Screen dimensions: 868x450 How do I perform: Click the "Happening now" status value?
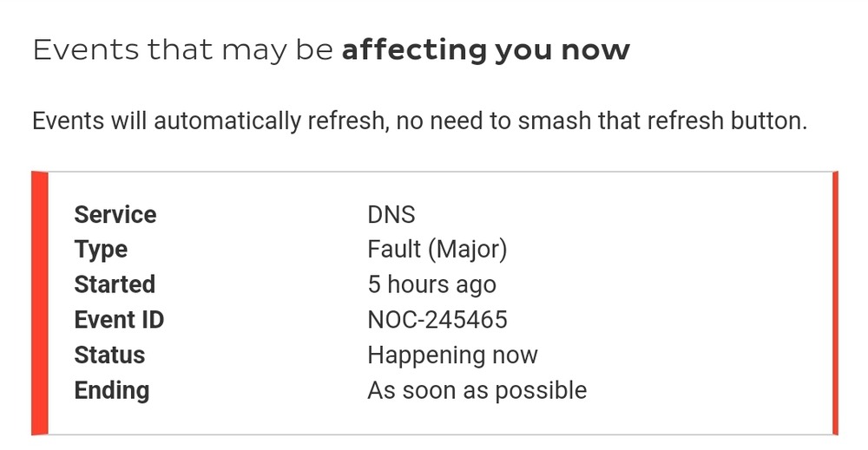[x=452, y=355]
